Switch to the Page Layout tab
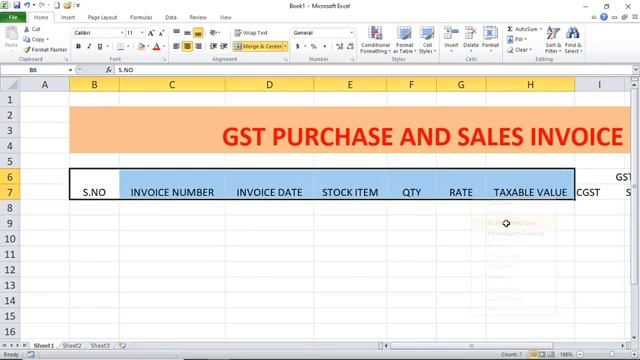The width and height of the screenshot is (640, 360). coord(102,18)
